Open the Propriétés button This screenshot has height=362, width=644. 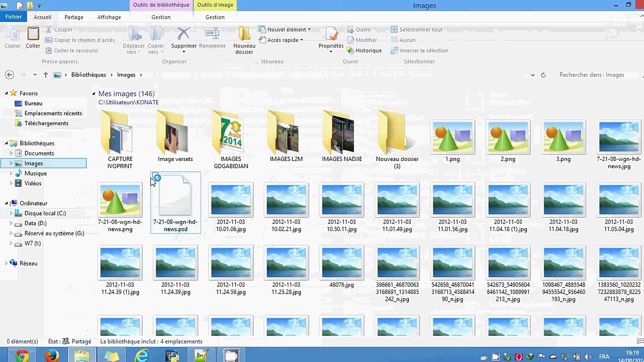331,39
